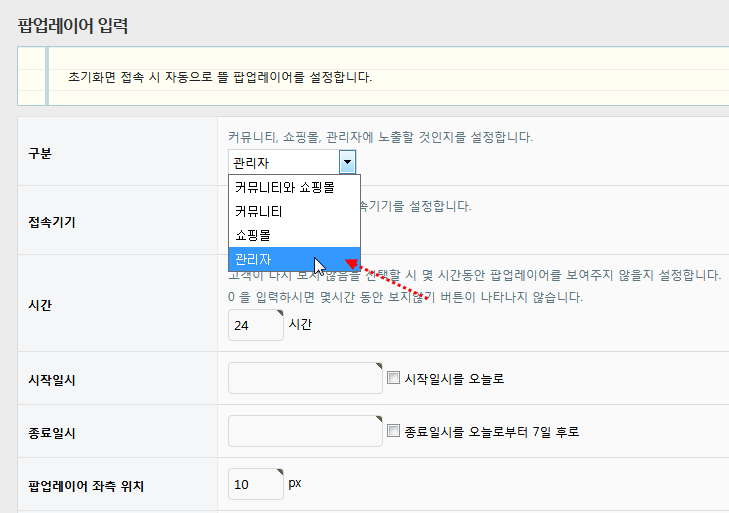Image resolution: width=729 pixels, height=513 pixels.
Task: Click 팝업레이어 좌측 위치 px field
Action: pyautogui.click(x=256, y=484)
